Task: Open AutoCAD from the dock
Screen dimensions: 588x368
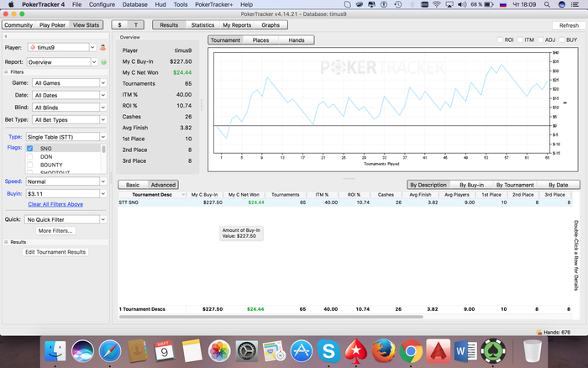Action: coord(438,351)
